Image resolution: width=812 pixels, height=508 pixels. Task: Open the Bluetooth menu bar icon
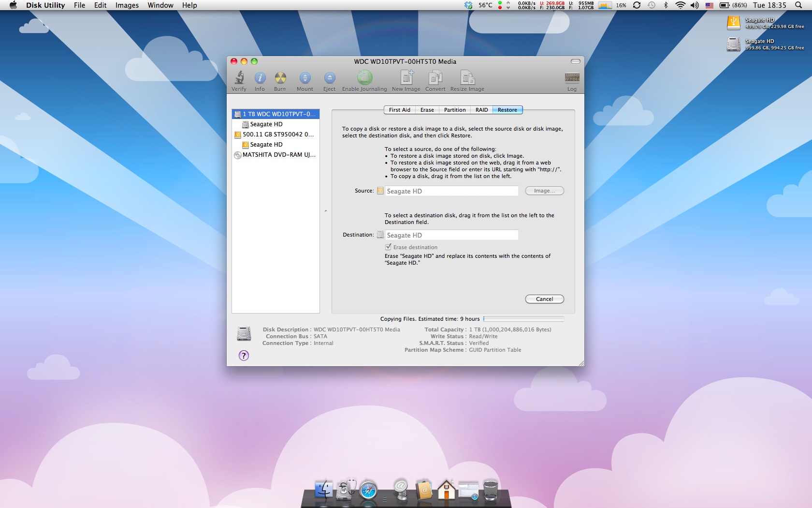pos(666,5)
